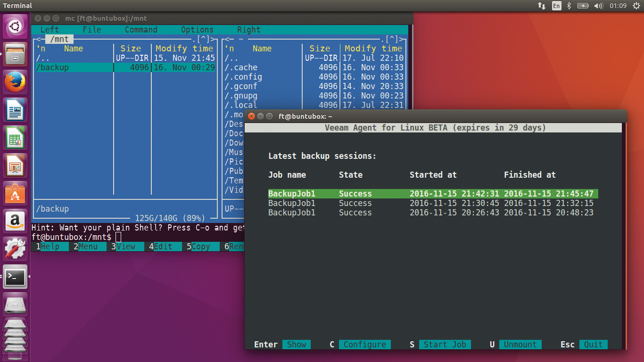Sort right panel by Modify time header

pyautogui.click(x=373, y=49)
